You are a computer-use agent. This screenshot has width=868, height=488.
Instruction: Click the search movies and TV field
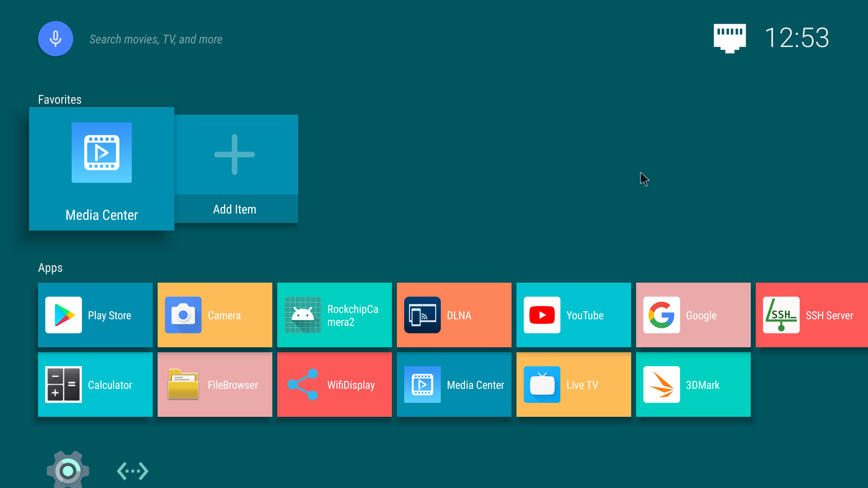(x=156, y=39)
